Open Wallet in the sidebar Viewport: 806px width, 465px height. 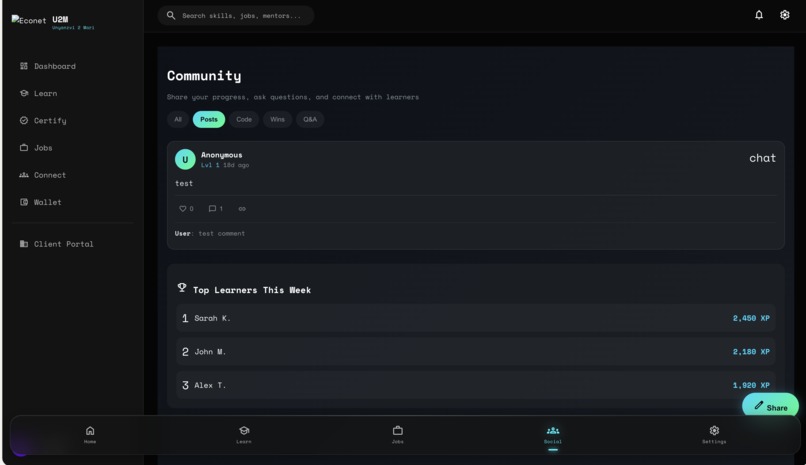pyautogui.click(x=40, y=202)
